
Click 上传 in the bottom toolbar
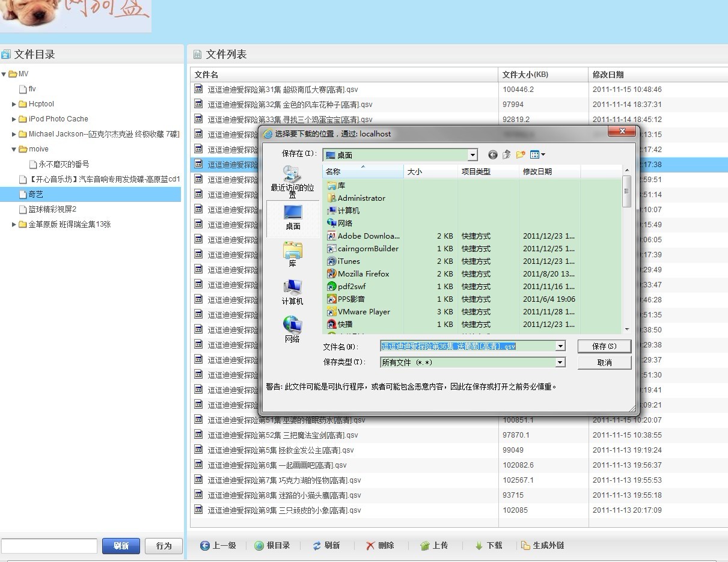pyautogui.click(x=434, y=546)
